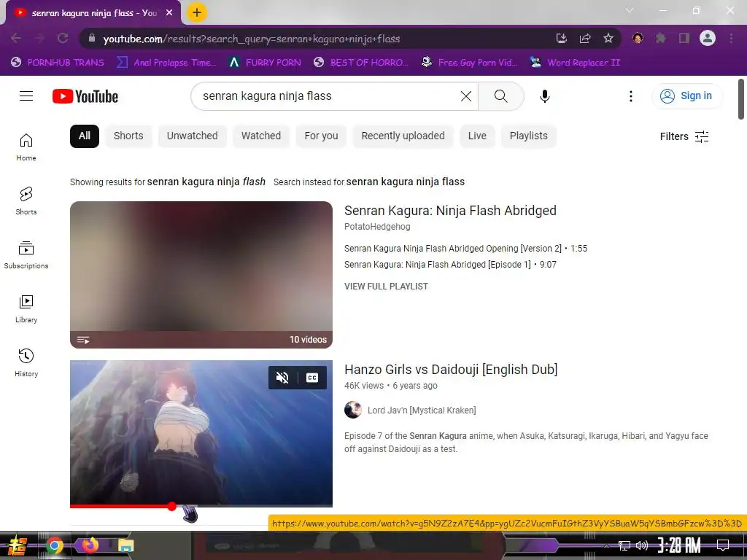Select the For you filter chip
The image size is (747, 560).
coord(321,136)
